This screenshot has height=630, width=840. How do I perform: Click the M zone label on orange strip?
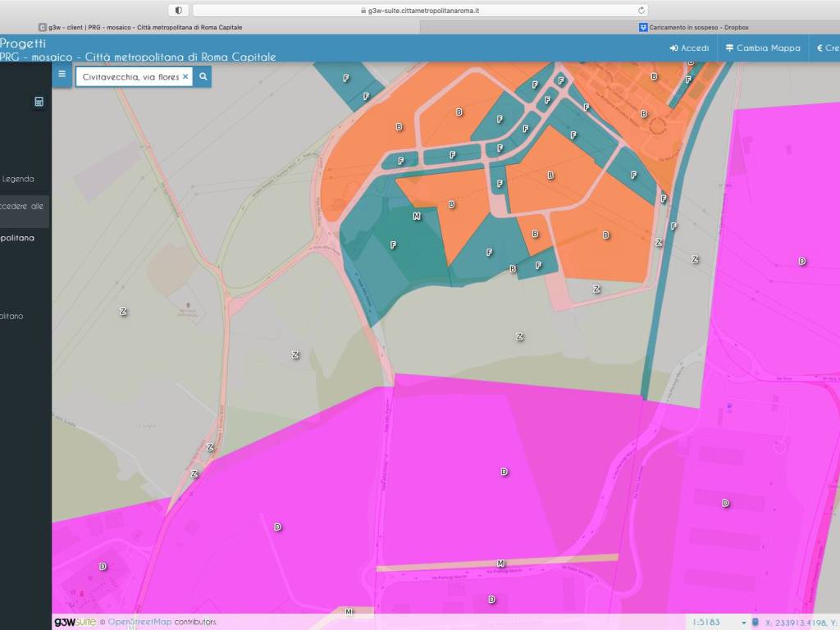click(500, 564)
